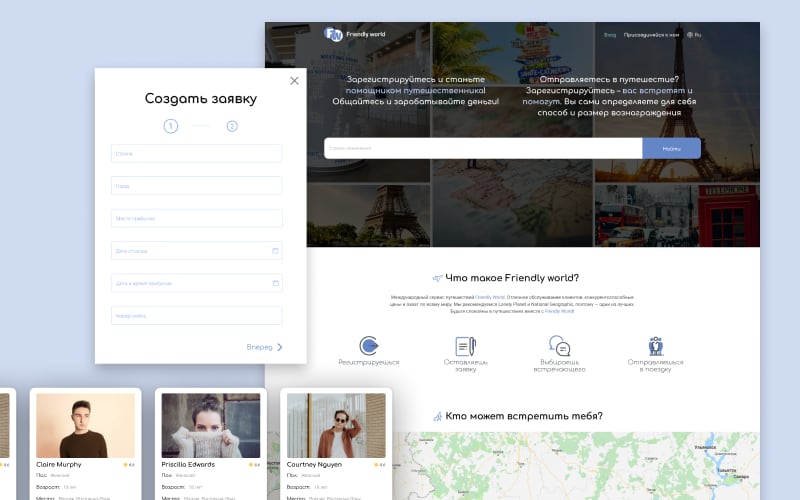800x500 pixels.
Task: Open the globe language selector
Action: (694, 35)
